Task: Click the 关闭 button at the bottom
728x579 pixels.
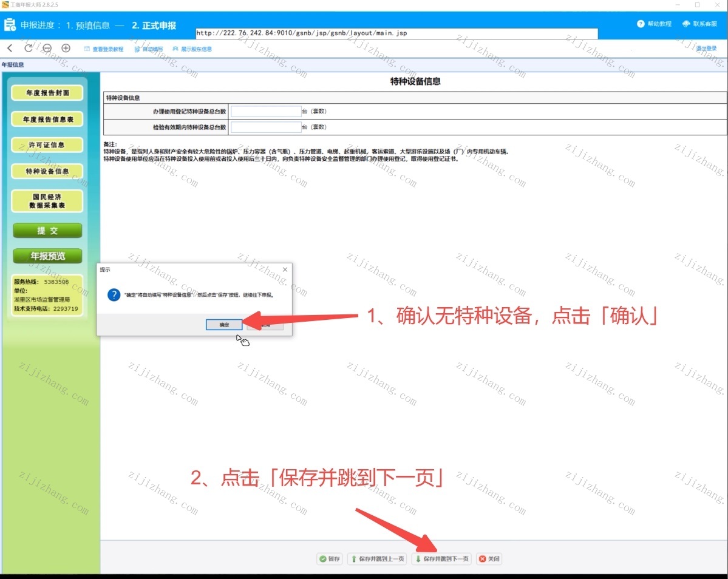Action: click(489, 558)
